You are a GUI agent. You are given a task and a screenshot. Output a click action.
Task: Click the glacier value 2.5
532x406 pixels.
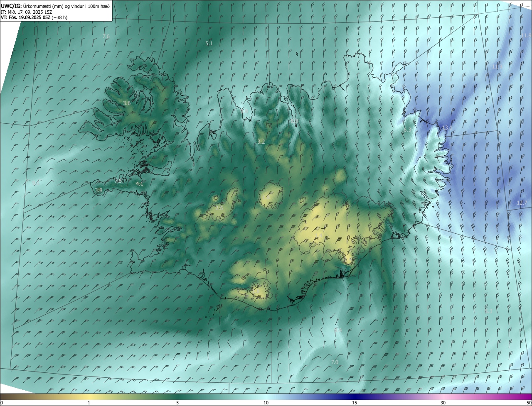(219, 208)
